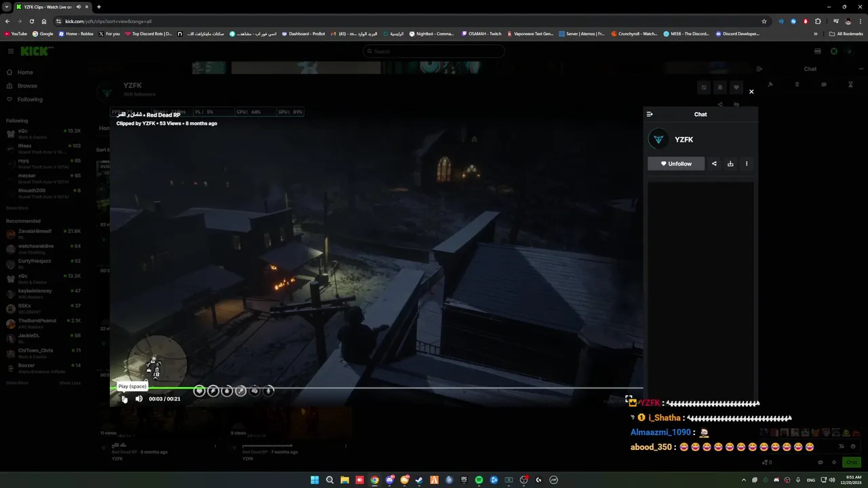Focus the Kick search field
Image resolution: width=868 pixels, height=488 pixels.
434,52
